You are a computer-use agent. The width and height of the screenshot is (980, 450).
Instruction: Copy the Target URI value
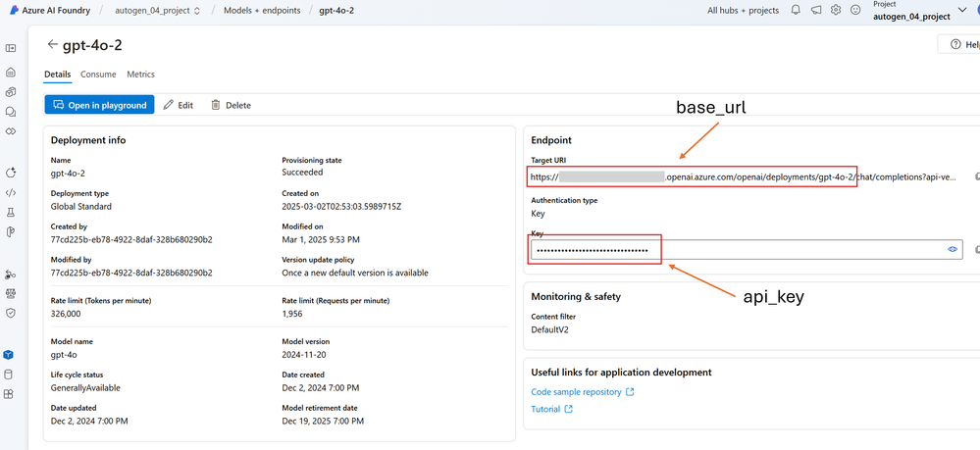pyautogui.click(x=976, y=176)
